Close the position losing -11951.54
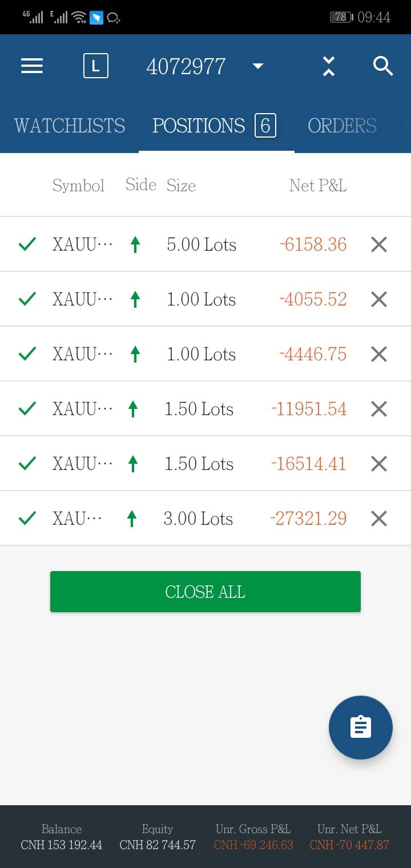This screenshot has height=868, width=411. (379, 409)
